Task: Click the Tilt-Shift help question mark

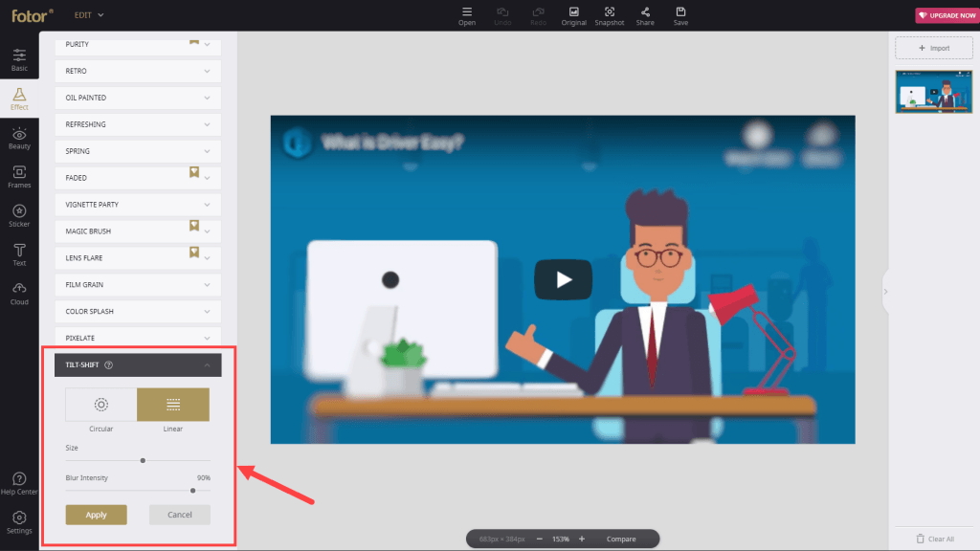Action: pos(109,364)
